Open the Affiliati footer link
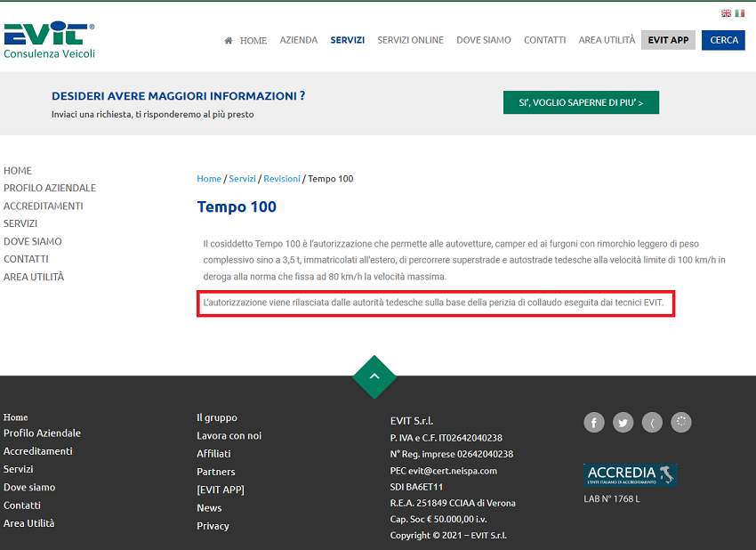The width and height of the screenshot is (756, 550). pyautogui.click(x=213, y=454)
